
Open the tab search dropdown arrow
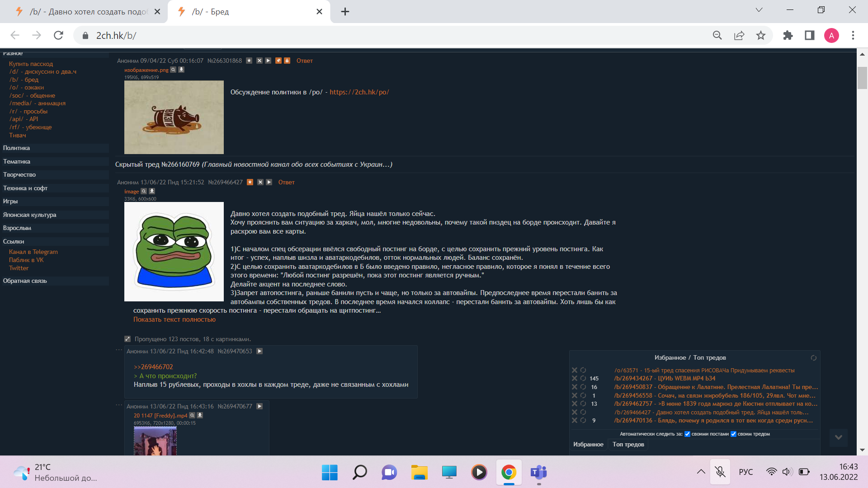[x=759, y=10]
